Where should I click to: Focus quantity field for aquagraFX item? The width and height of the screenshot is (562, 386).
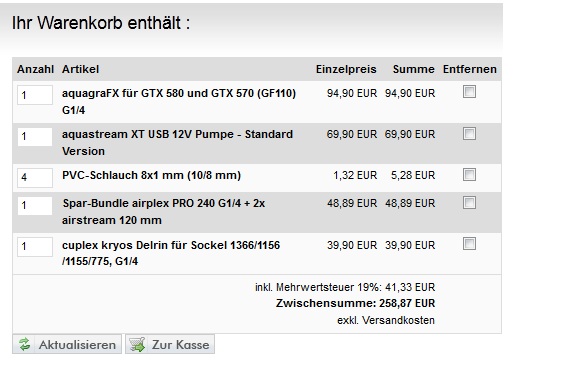35,95
